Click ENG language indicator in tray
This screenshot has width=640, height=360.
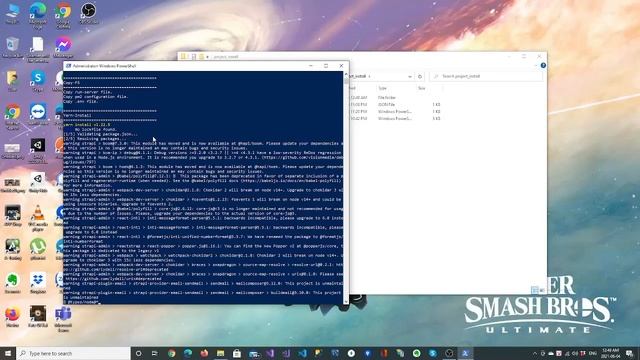pos(593,353)
